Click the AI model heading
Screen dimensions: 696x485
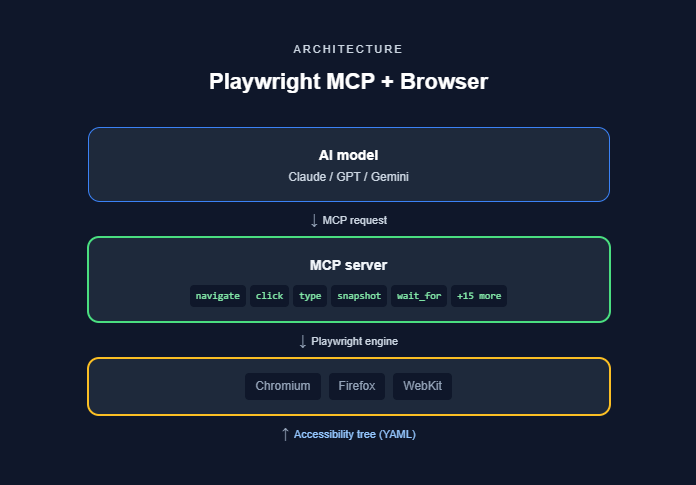point(348,155)
